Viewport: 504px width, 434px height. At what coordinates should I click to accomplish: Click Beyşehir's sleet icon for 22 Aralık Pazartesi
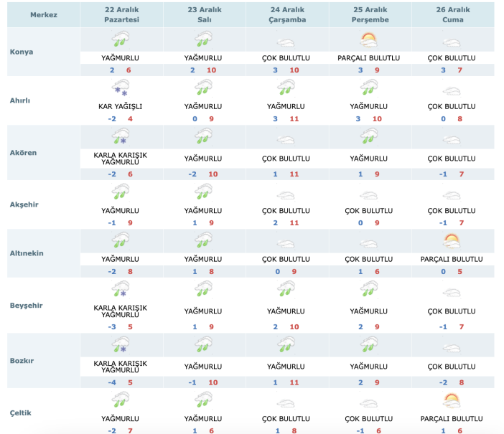click(120, 289)
